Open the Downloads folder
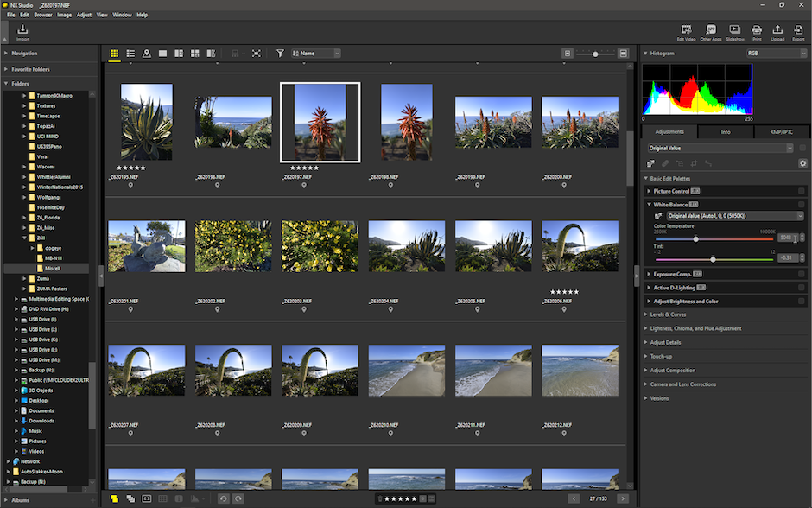This screenshot has height=508, width=812. [41, 421]
